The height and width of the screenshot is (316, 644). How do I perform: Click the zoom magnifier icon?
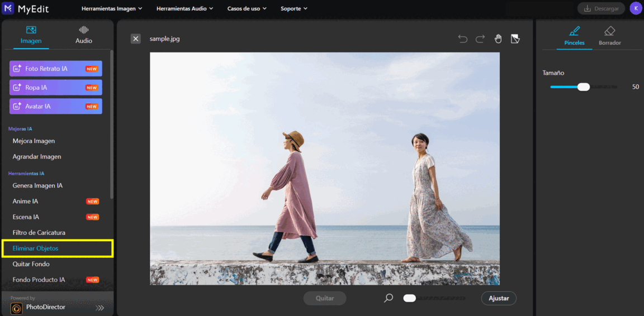tap(388, 298)
